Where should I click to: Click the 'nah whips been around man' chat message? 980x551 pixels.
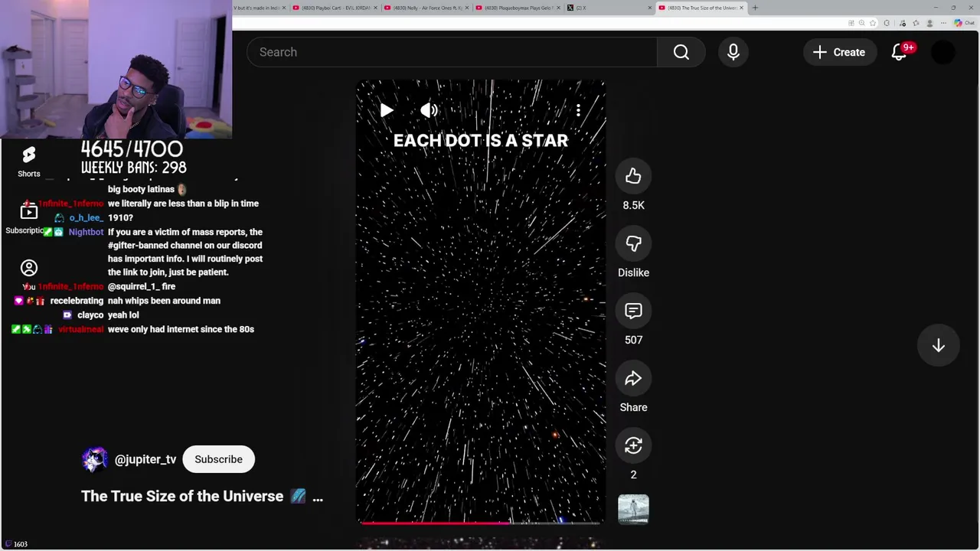click(164, 301)
